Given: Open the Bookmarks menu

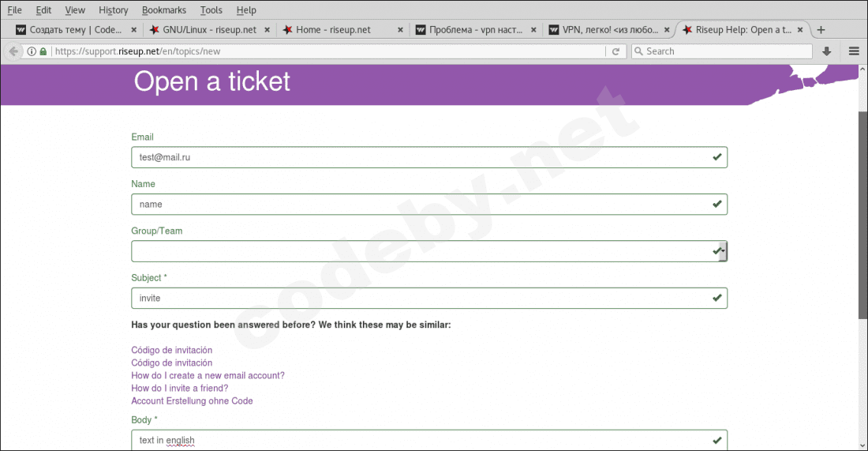Looking at the screenshot, I should (164, 10).
